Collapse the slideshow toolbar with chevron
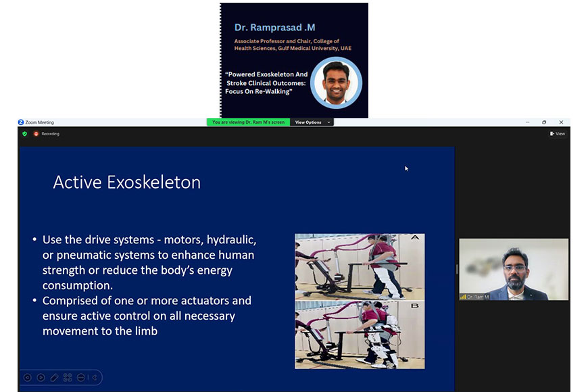The image size is (588, 392). pyautogui.click(x=95, y=378)
